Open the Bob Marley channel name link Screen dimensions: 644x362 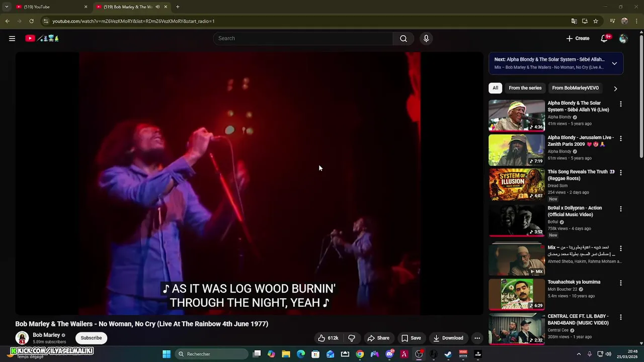coord(46,335)
